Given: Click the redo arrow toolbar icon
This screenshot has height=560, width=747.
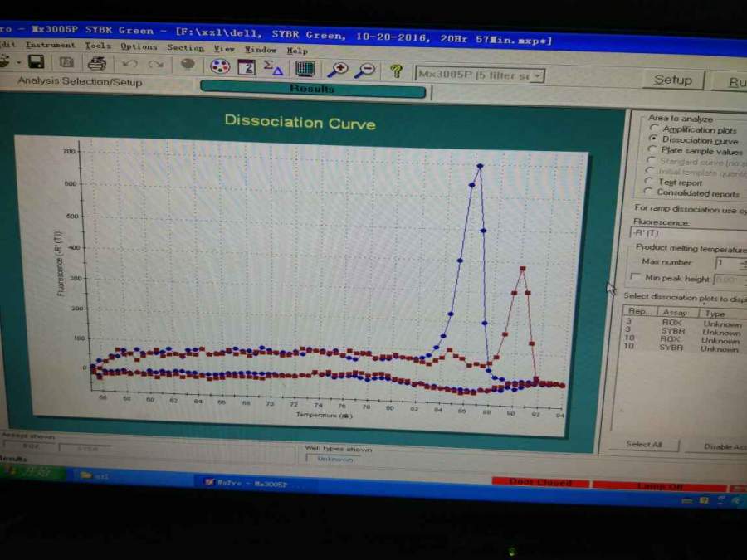Looking at the screenshot, I should tap(155, 64).
